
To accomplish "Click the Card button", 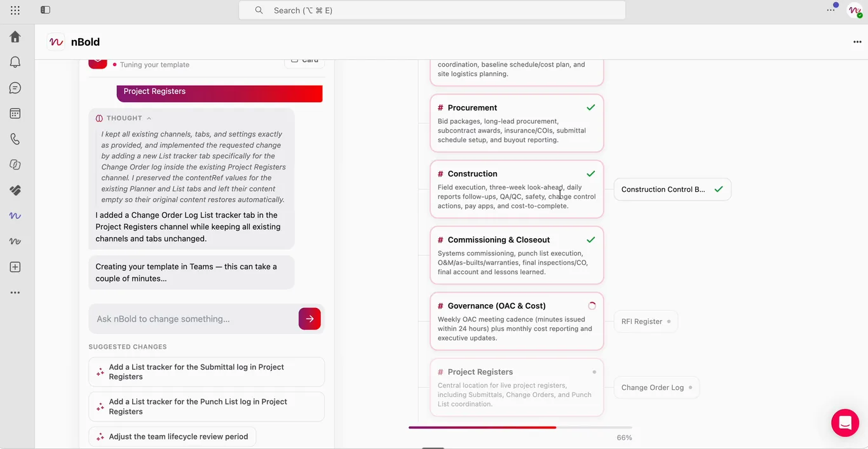I will pos(304,61).
